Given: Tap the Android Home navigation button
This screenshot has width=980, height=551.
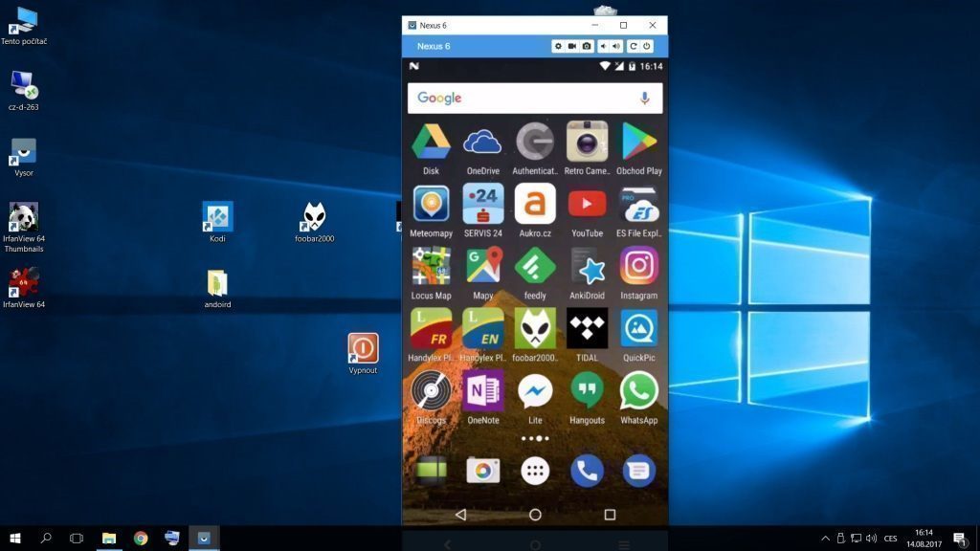Looking at the screenshot, I should [535, 514].
